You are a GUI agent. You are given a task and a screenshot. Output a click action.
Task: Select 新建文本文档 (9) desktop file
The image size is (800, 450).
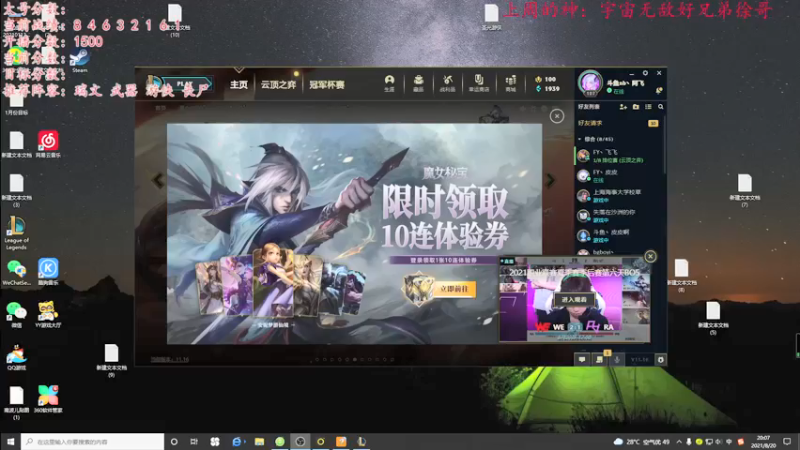click(x=111, y=361)
